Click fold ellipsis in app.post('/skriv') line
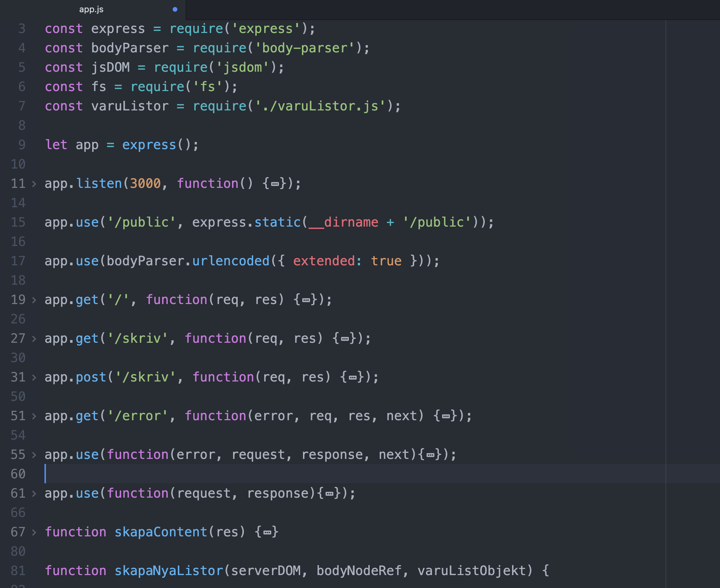Viewport: 720px width, 588px height. click(x=353, y=378)
